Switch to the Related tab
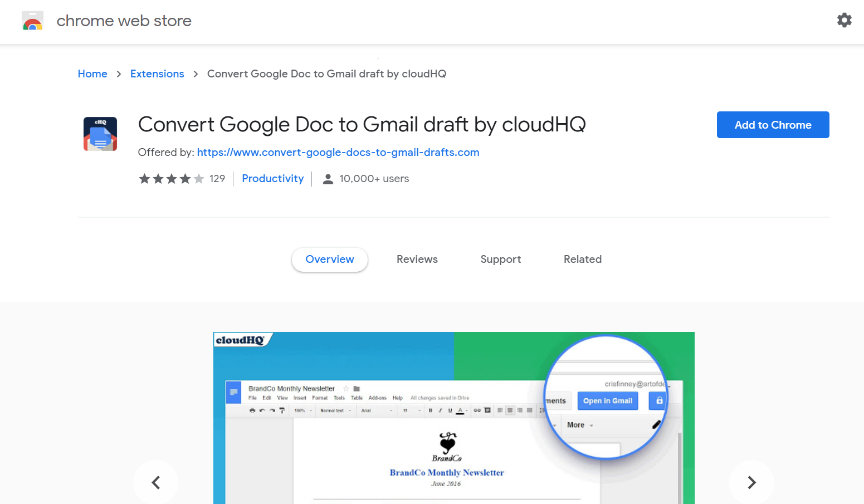 [x=583, y=260]
